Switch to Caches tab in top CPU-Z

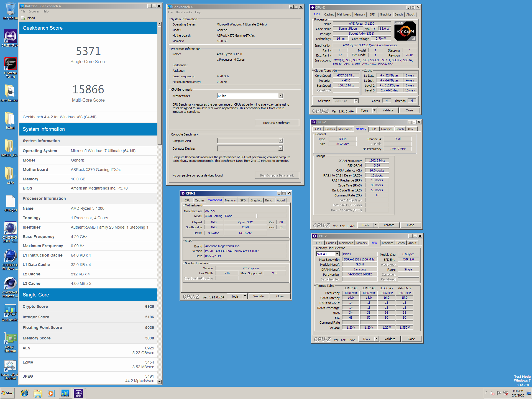(329, 14)
